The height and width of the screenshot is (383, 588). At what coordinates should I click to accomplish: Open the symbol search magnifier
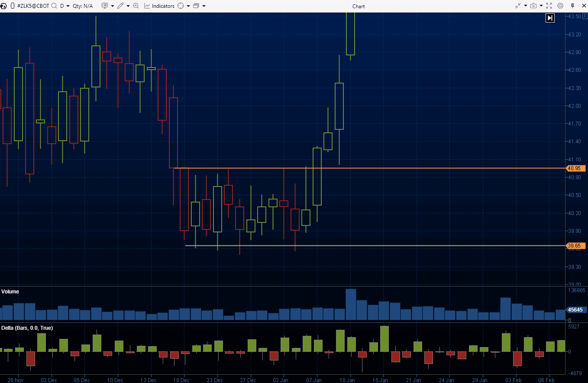(54, 6)
